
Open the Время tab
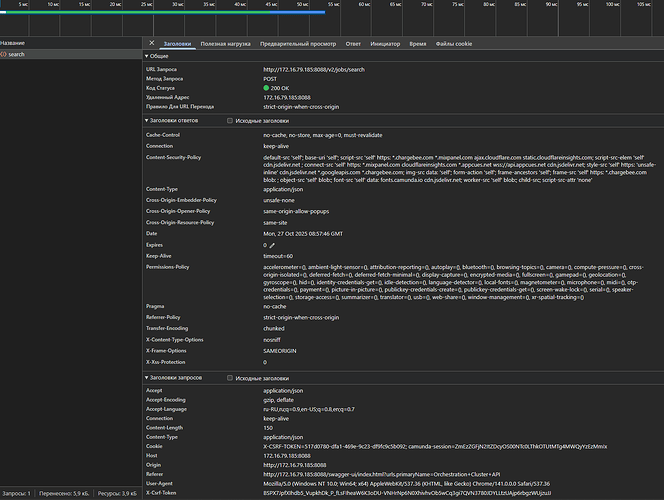(417, 44)
